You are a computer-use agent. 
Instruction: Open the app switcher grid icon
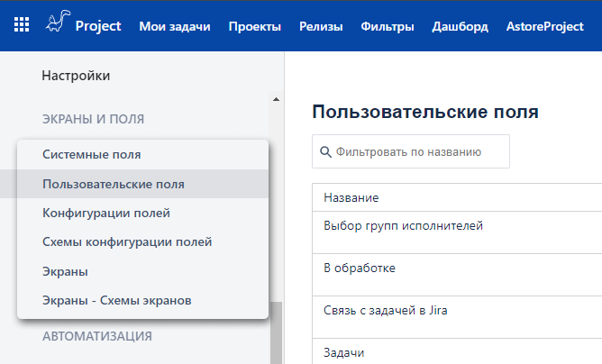point(22,25)
